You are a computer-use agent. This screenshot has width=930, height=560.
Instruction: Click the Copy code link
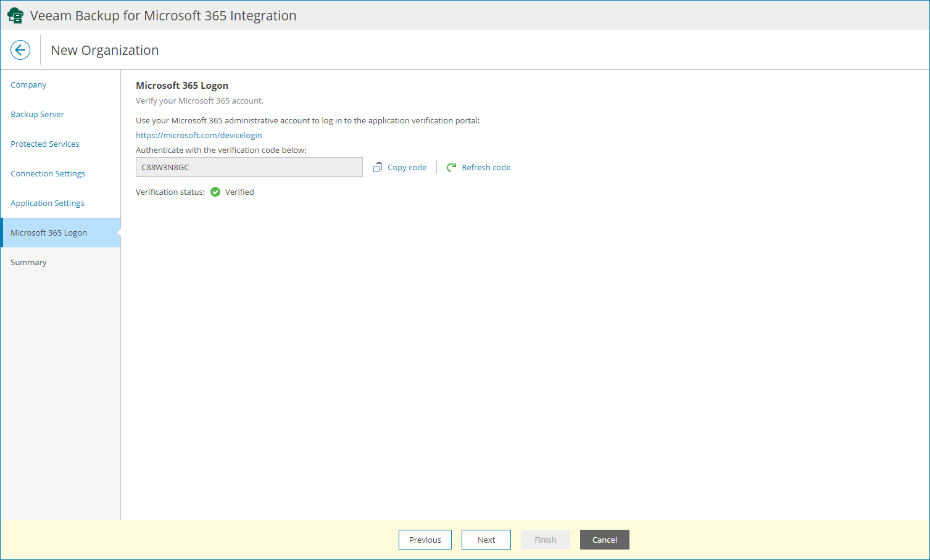[x=407, y=167]
